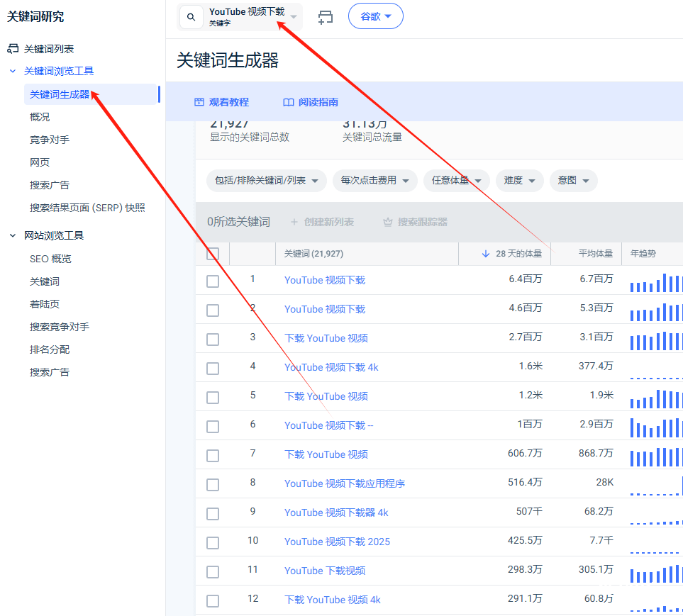683x616 pixels.
Task: Click the crown icon beside 搜索跟踪器
Action: pyautogui.click(x=388, y=222)
